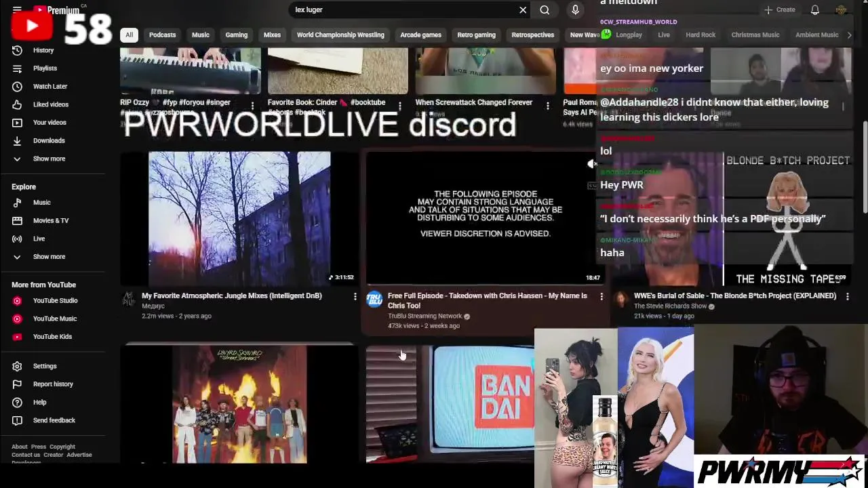868x488 pixels.
Task: Select the Gaming filter chip
Action: pyautogui.click(x=237, y=35)
